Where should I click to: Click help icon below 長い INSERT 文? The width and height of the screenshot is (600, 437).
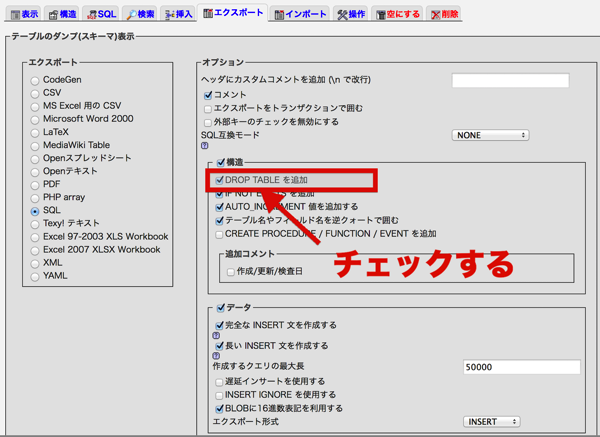(216, 355)
